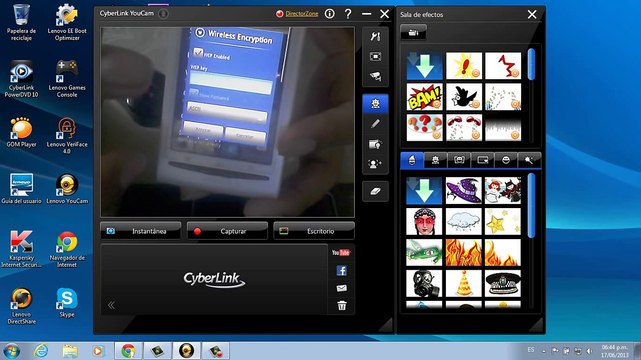Screen dimensions: 641x360
Task: Take a snapshot with Instantánea button
Action: click(141, 231)
